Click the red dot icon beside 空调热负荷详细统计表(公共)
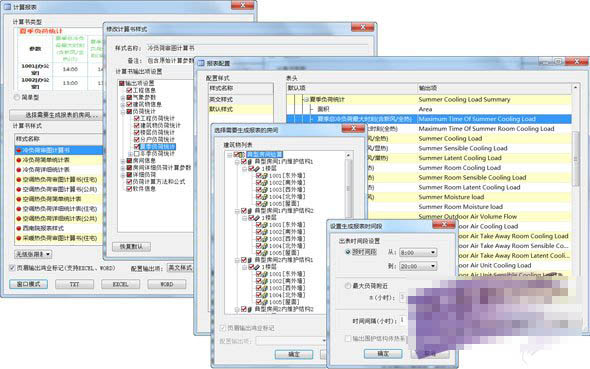 click(x=19, y=219)
